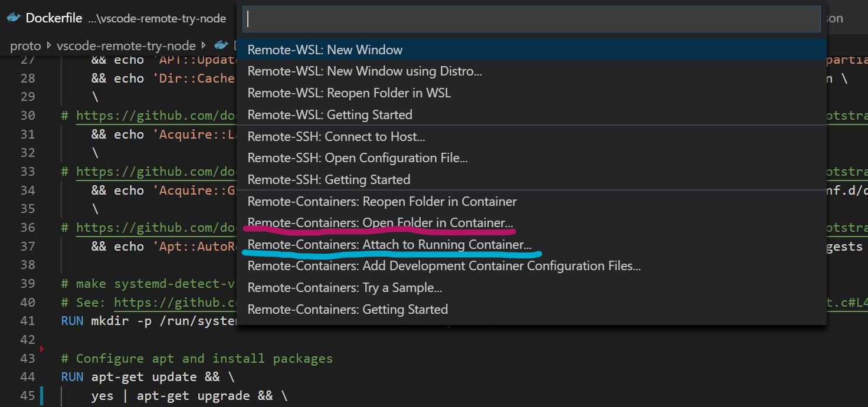The width and height of the screenshot is (868, 407).
Task: Select Remote-WSL: New Window command
Action: (x=531, y=50)
